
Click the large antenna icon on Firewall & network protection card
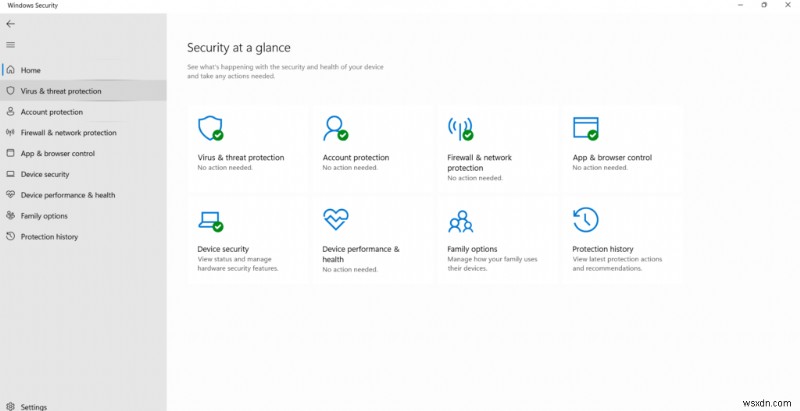point(460,129)
